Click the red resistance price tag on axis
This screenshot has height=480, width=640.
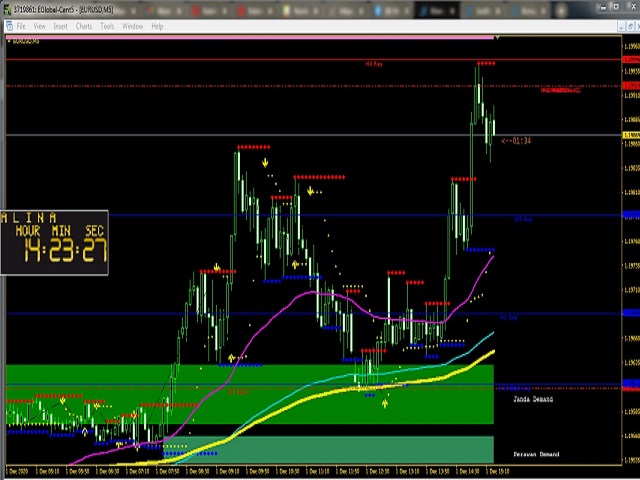631,60
